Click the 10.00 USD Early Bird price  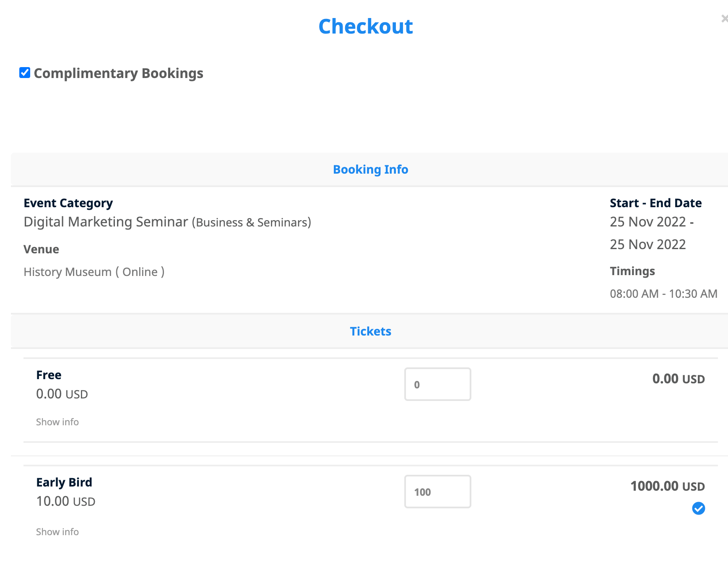tap(65, 501)
